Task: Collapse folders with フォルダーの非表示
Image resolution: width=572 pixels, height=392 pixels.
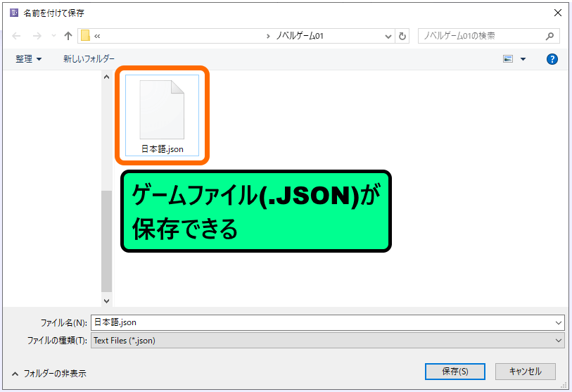Action: (x=49, y=373)
